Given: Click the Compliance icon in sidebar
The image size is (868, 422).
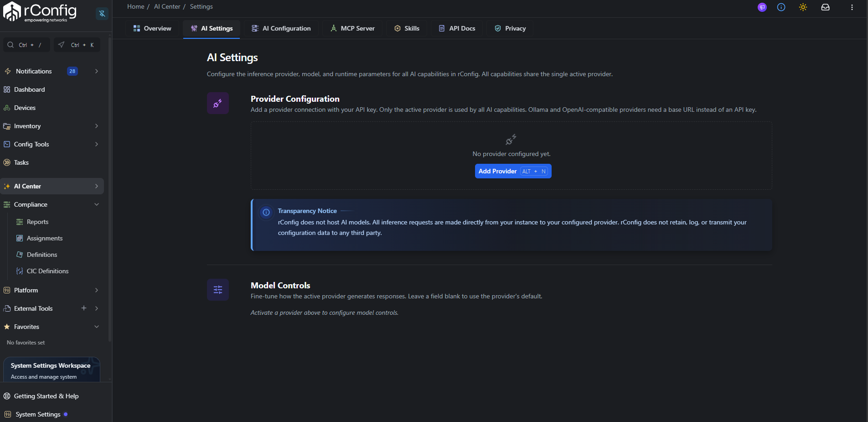Looking at the screenshot, I should click(x=7, y=204).
